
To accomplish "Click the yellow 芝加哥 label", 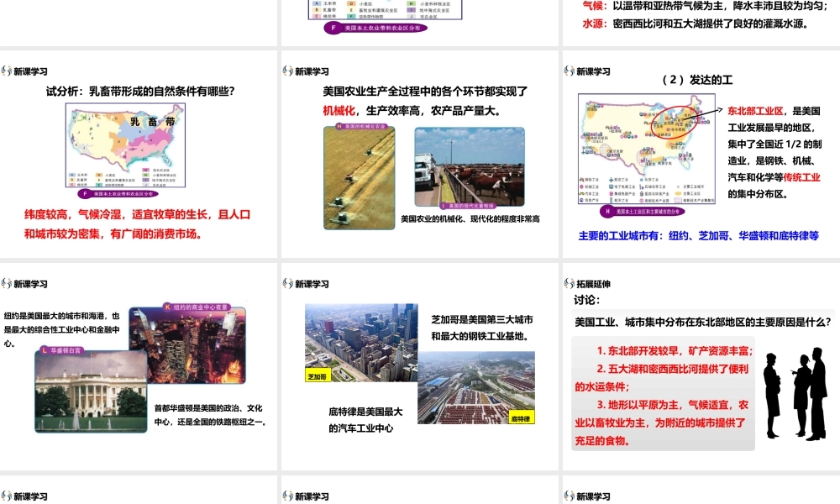I will (x=318, y=376).
